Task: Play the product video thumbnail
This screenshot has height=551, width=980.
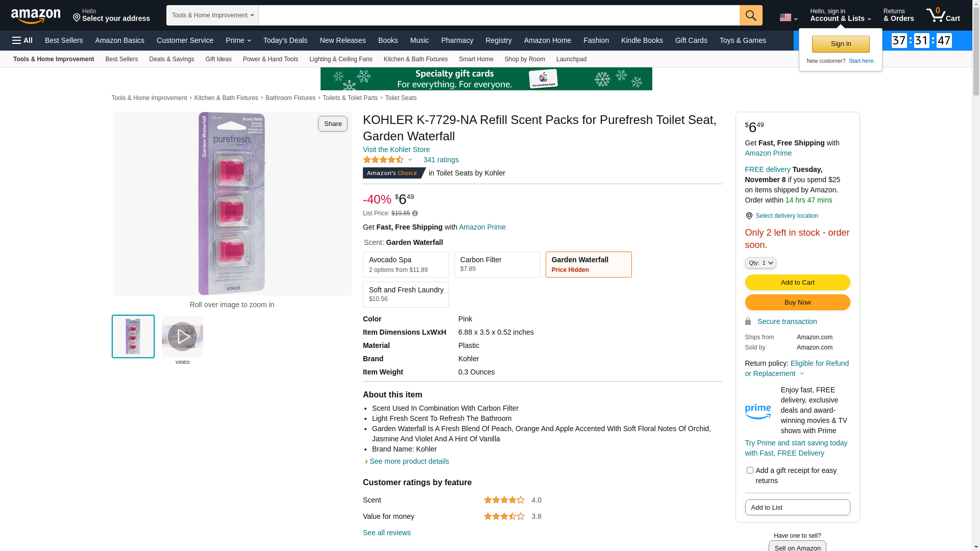Action: (x=182, y=337)
